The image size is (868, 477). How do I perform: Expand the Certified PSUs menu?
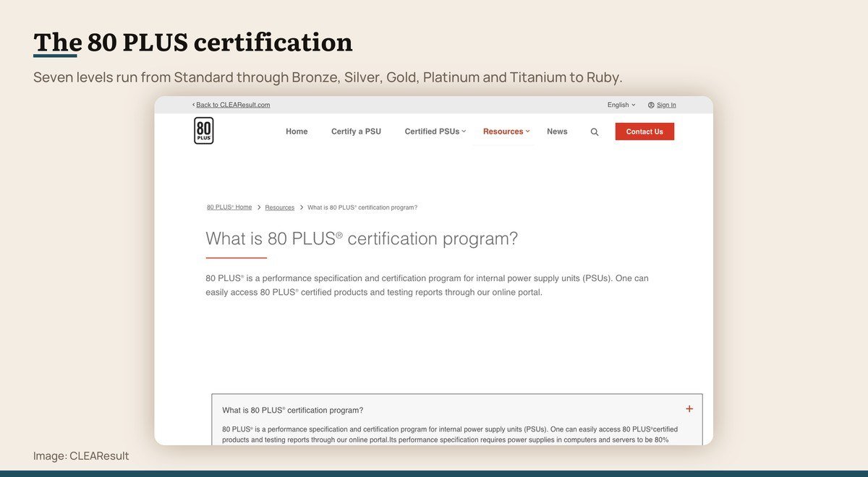pyautogui.click(x=435, y=132)
